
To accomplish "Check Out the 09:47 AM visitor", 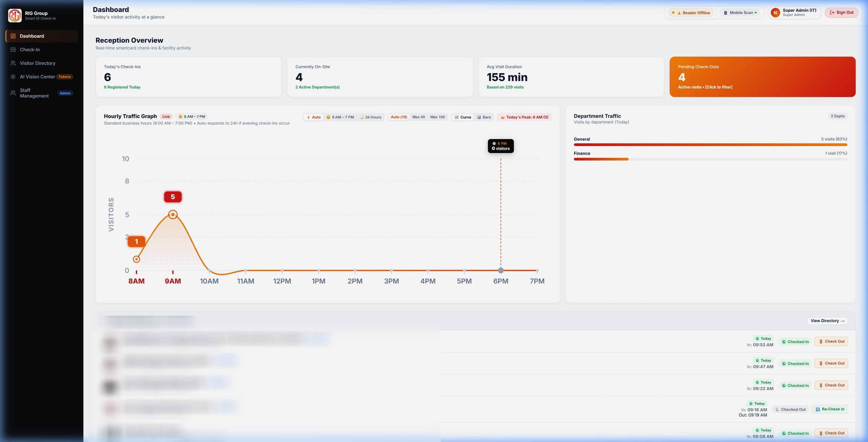I will [831, 363].
